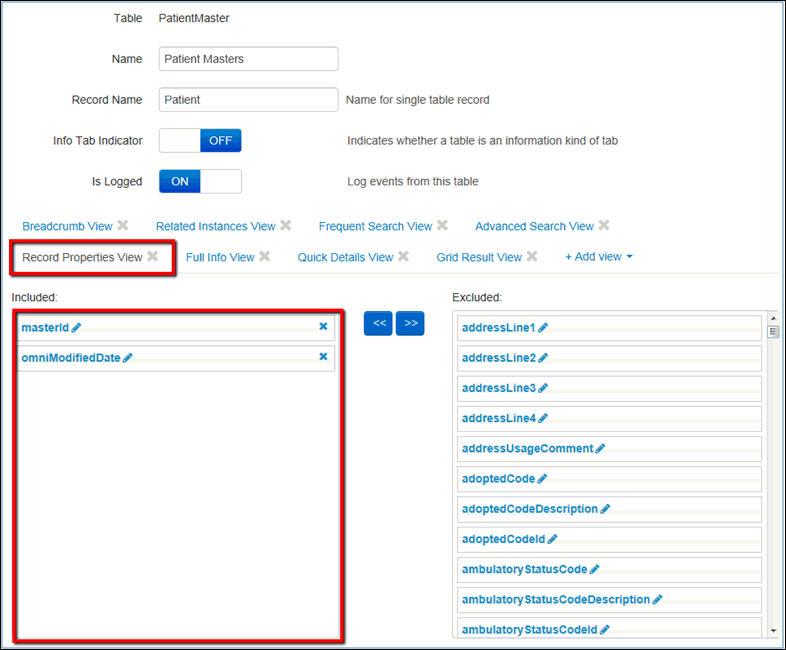
Task: Click the pencil edit icon beside masterId
Action: pos(77,327)
